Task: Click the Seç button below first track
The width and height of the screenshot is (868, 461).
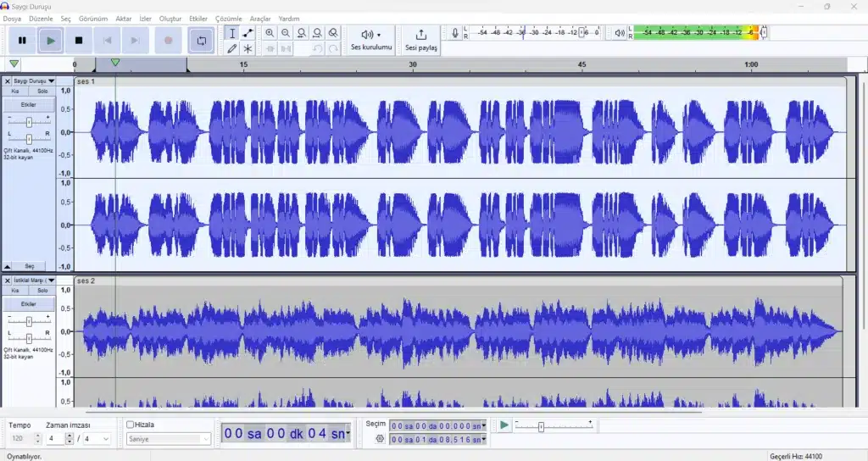Action: pos(29,266)
